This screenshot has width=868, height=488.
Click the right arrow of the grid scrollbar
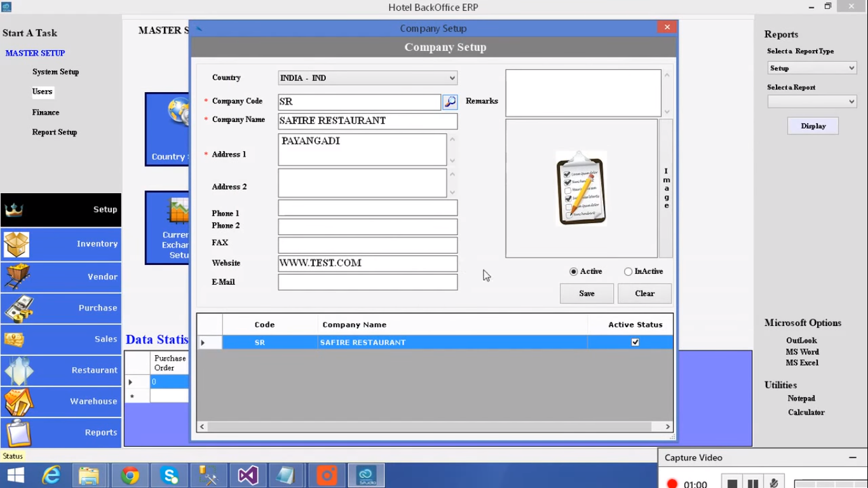[668, 426]
